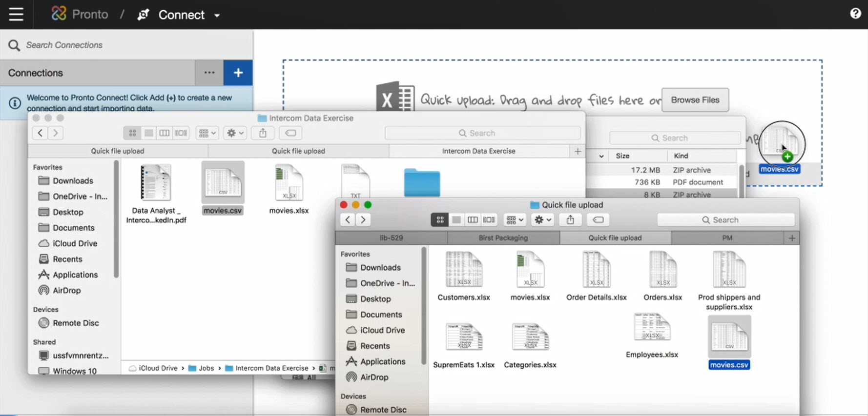Viewport: 868px width, 416px height.
Task: Open arrange dropdown in Quick file upload window
Action: click(515, 220)
